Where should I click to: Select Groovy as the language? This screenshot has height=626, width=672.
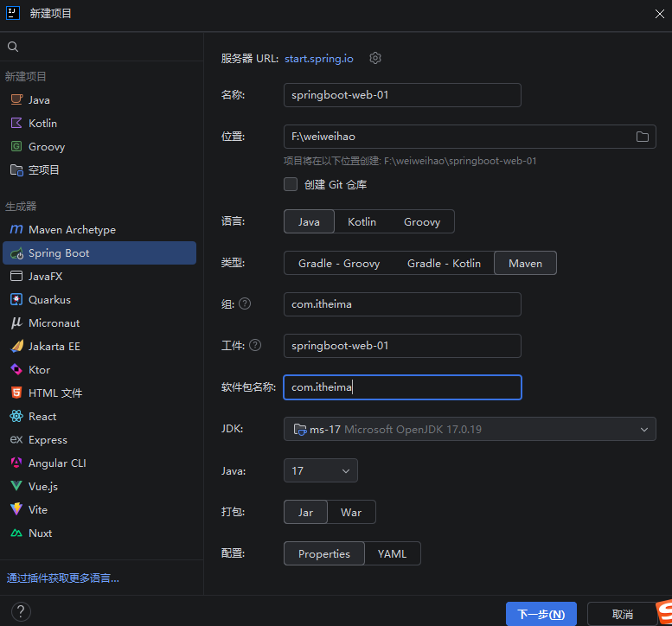tap(422, 221)
